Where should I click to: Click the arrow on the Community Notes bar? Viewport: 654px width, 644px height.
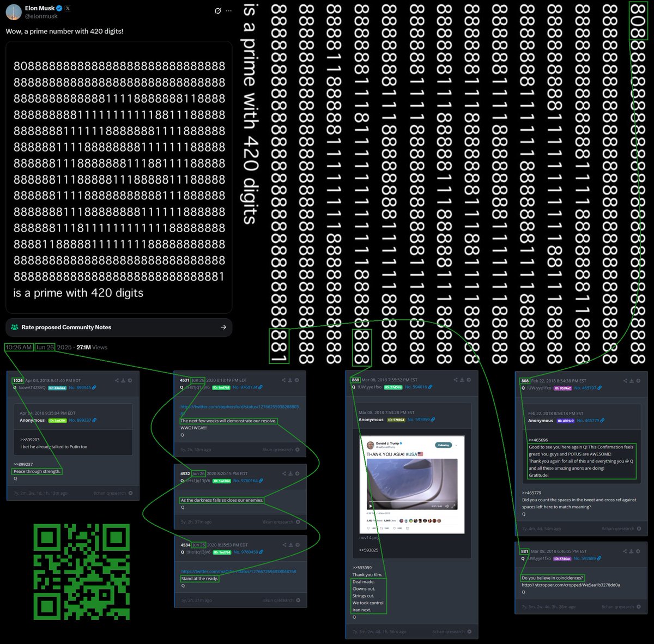pyautogui.click(x=223, y=327)
